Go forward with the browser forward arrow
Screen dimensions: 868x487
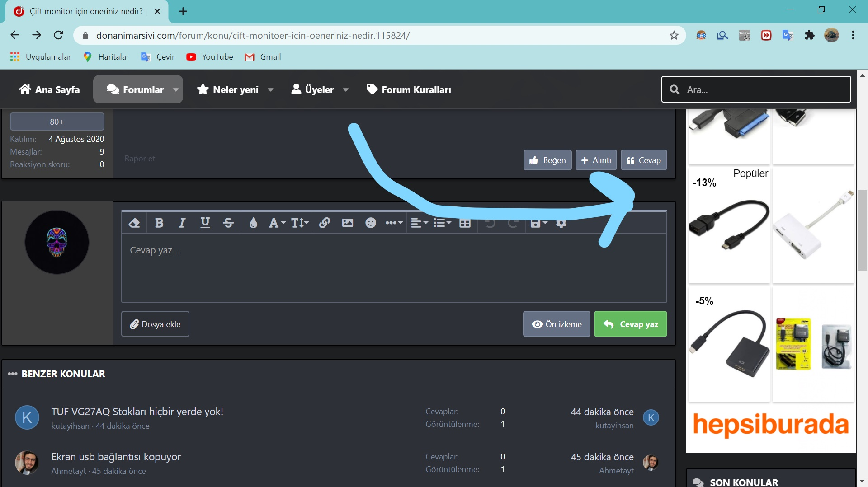(37, 35)
